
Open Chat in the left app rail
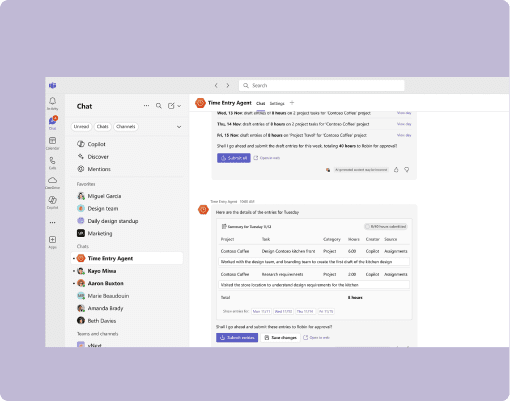point(53,123)
